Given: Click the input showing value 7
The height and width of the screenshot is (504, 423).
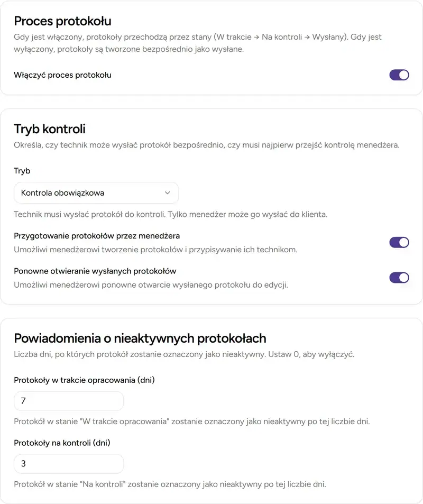Looking at the screenshot, I should [68, 401].
